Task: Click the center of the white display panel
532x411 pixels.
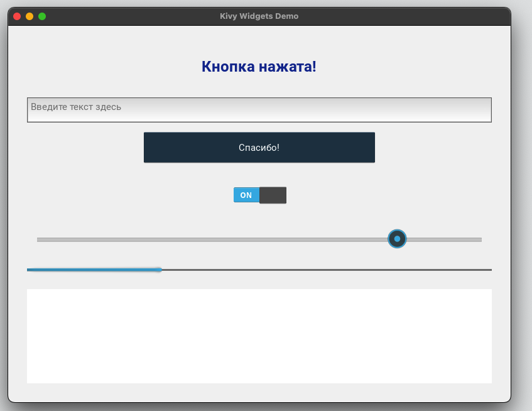Action: coord(259,336)
